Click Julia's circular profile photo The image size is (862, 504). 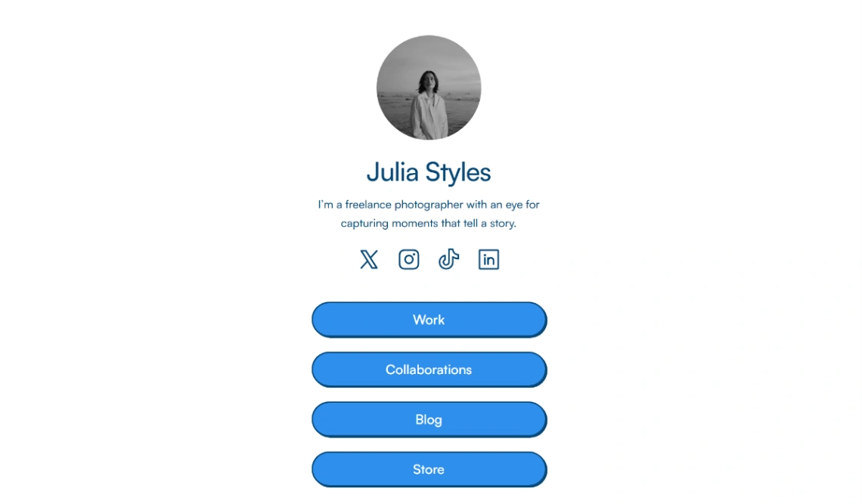click(x=429, y=88)
